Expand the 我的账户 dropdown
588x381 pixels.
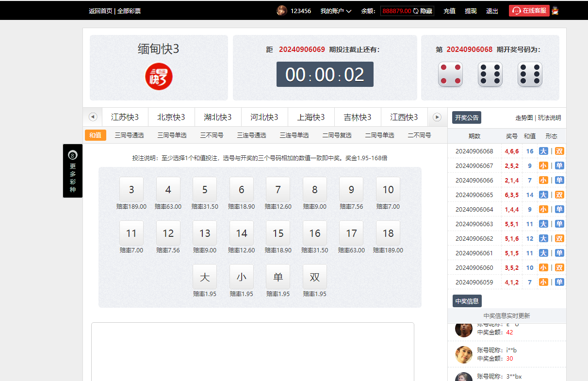(x=336, y=11)
